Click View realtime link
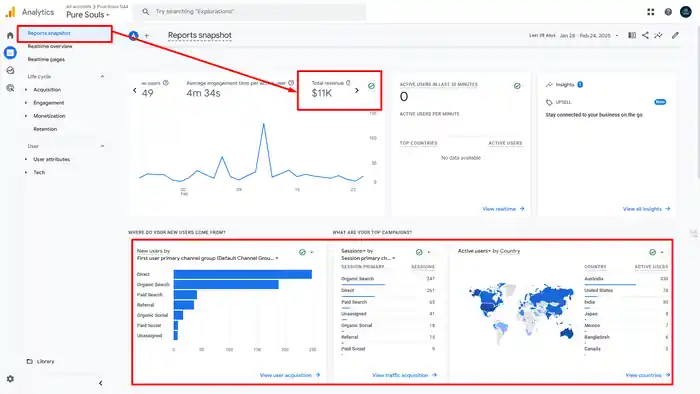Screen dimensions: 700x394 pyautogui.click(x=503, y=209)
